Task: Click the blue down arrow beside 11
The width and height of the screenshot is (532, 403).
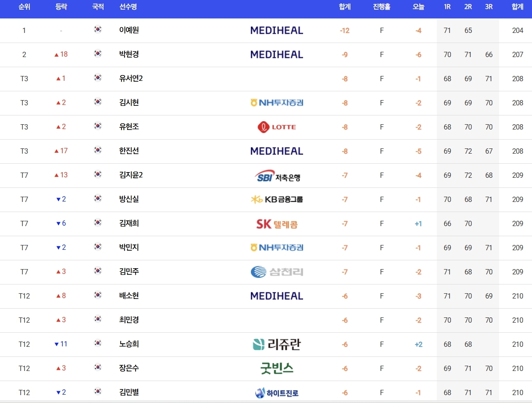Action: click(56, 345)
